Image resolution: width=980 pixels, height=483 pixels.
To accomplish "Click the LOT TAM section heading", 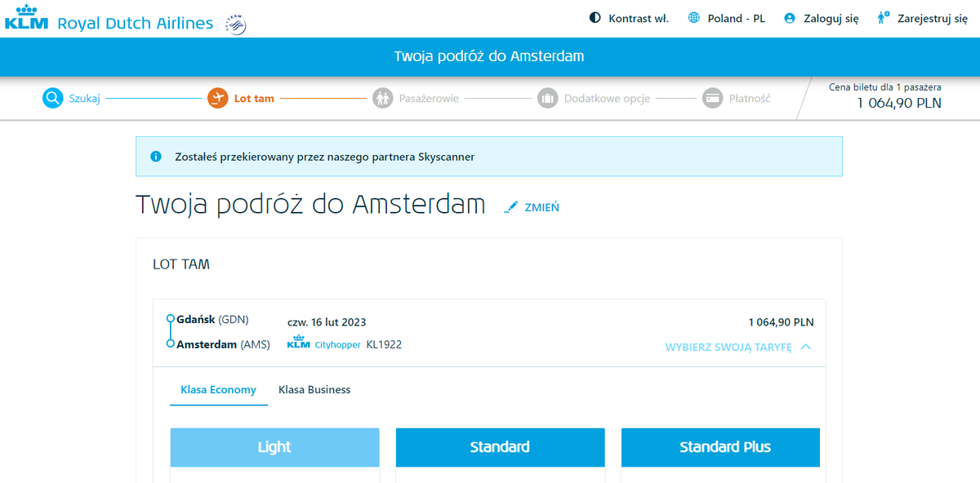I will click(181, 264).
